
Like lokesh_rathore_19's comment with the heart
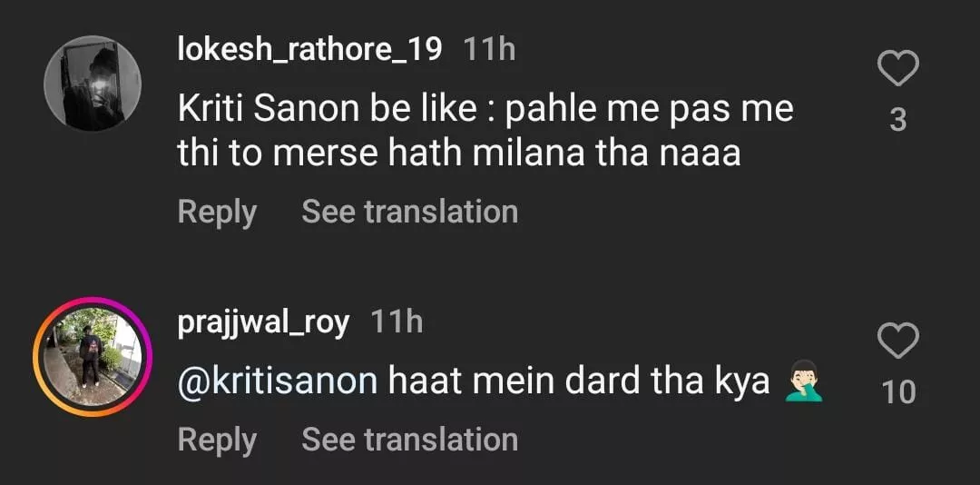[897, 69]
